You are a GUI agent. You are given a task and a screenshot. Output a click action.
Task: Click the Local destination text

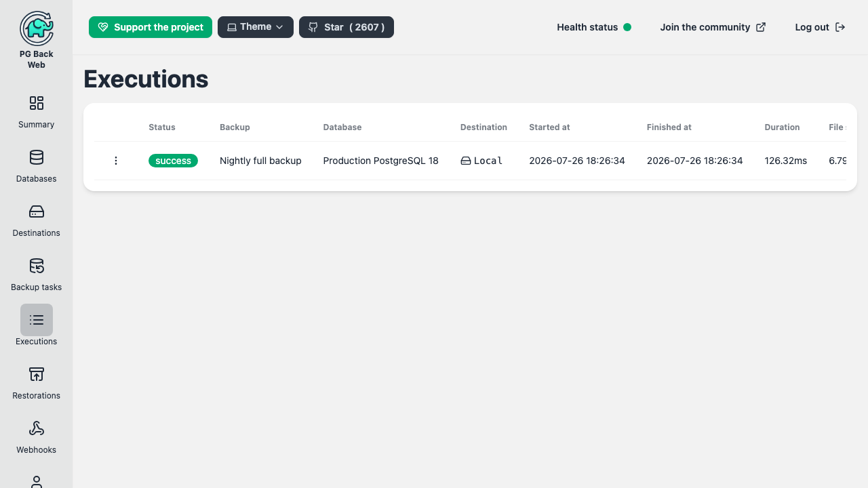(488, 161)
